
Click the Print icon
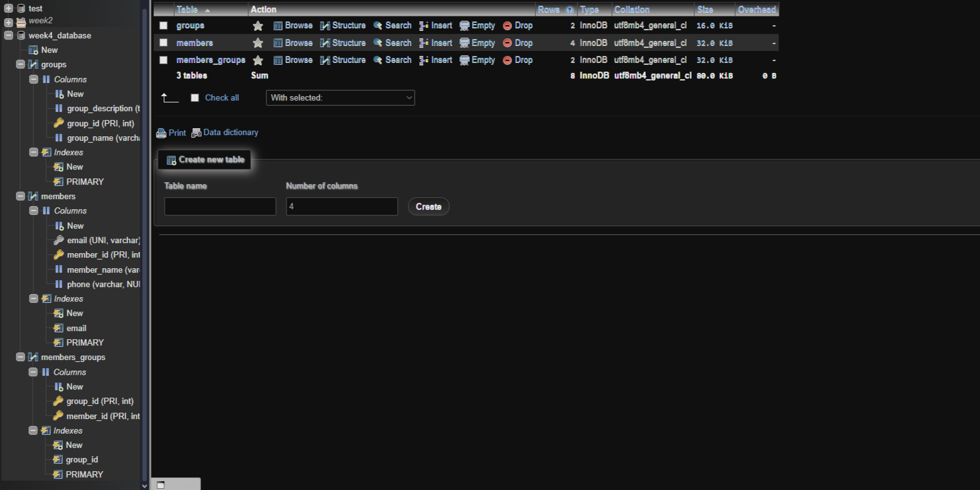[x=161, y=133]
